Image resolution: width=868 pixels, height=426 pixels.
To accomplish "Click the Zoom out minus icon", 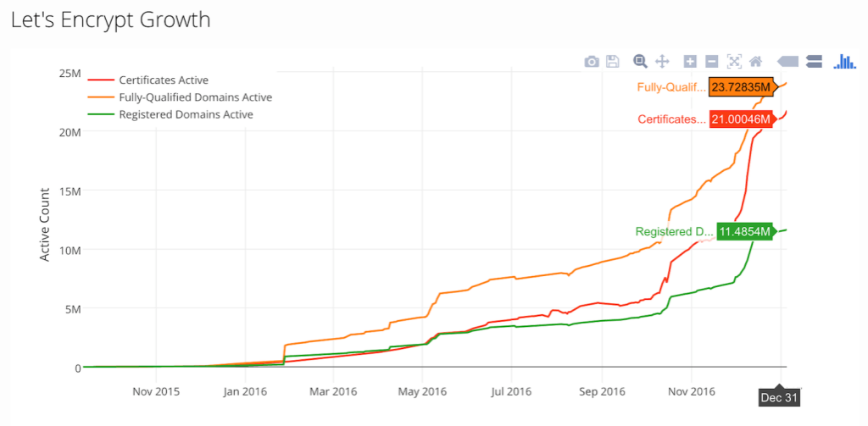I will (712, 61).
